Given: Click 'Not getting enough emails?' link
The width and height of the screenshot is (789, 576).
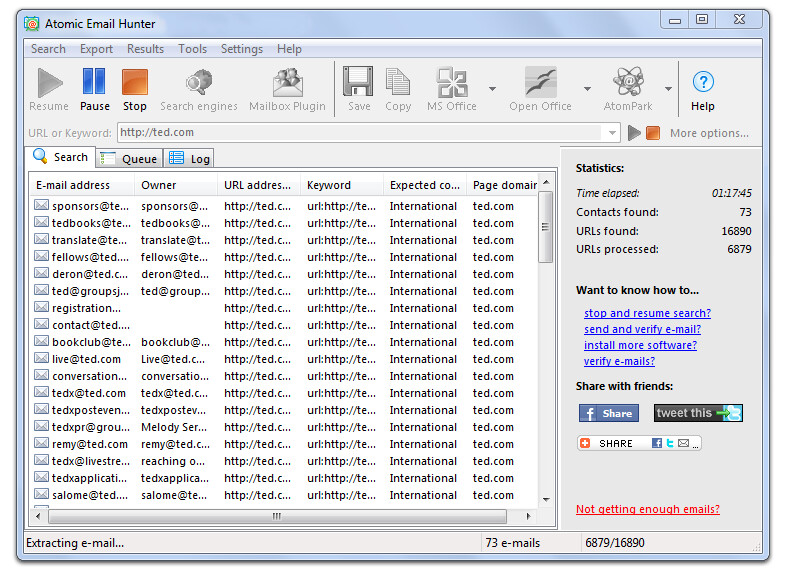Looking at the screenshot, I should [648, 509].
